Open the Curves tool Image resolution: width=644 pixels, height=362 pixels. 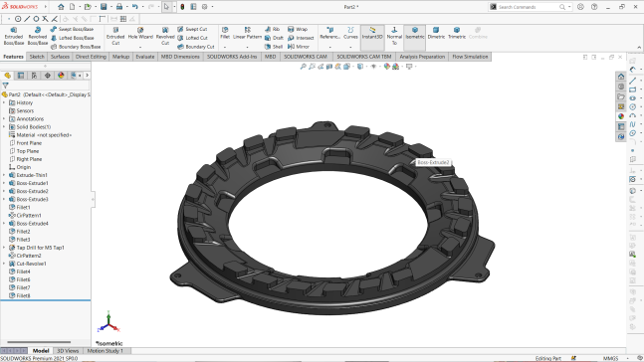pyautogui.click(x=350, y=33)
